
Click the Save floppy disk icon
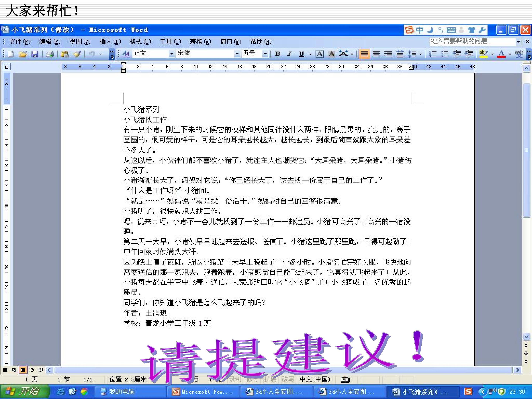[35, 54]
